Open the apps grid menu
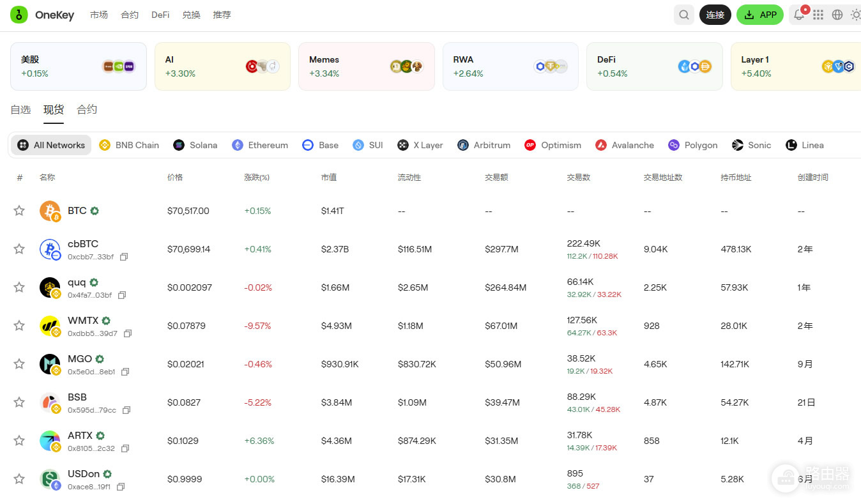This screenshot has width=861, height=504. pos(818,15)
